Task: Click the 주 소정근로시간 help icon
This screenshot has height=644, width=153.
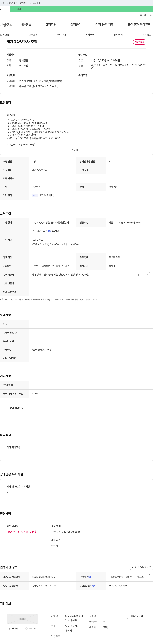Action: [49, 231]
